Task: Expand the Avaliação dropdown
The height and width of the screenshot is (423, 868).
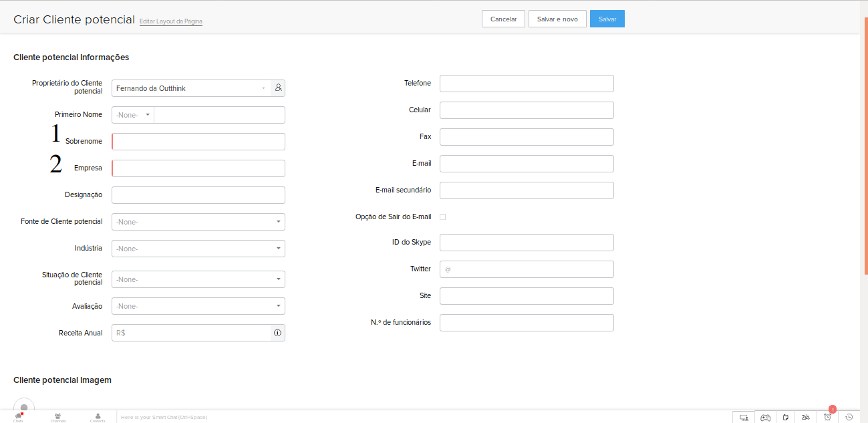Action: point(198,306)
